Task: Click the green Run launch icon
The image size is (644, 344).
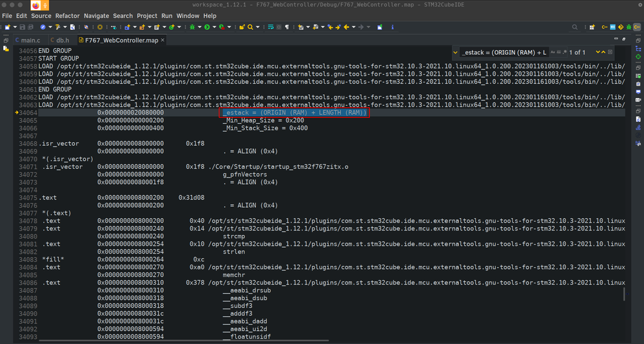Action: (207, 27)
